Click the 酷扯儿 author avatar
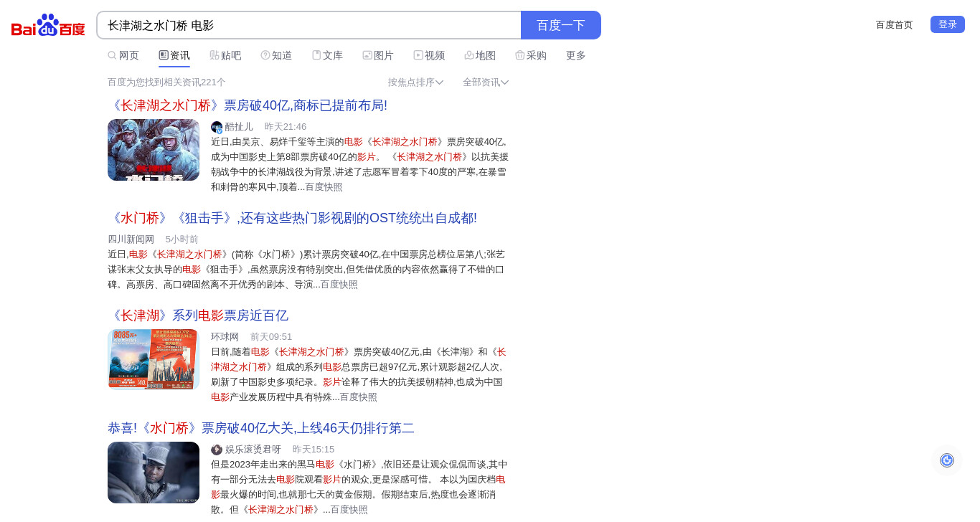Image resolution: width=980 pixels, height=522 pixels. [x=217, y=127]
